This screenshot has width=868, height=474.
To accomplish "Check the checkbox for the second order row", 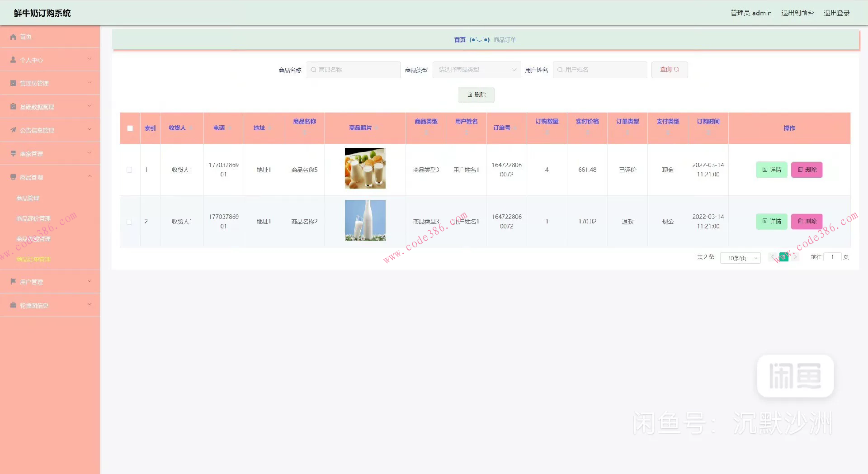I will [130, 222].
